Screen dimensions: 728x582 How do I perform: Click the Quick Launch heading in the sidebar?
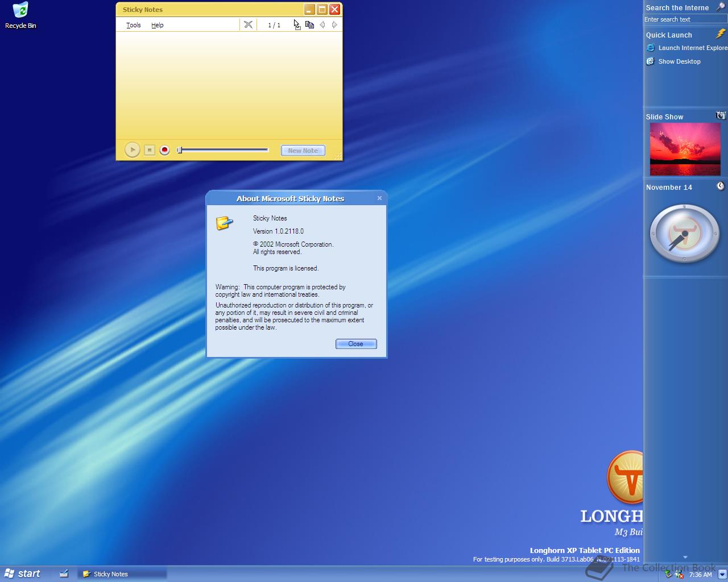click(669, 35)
